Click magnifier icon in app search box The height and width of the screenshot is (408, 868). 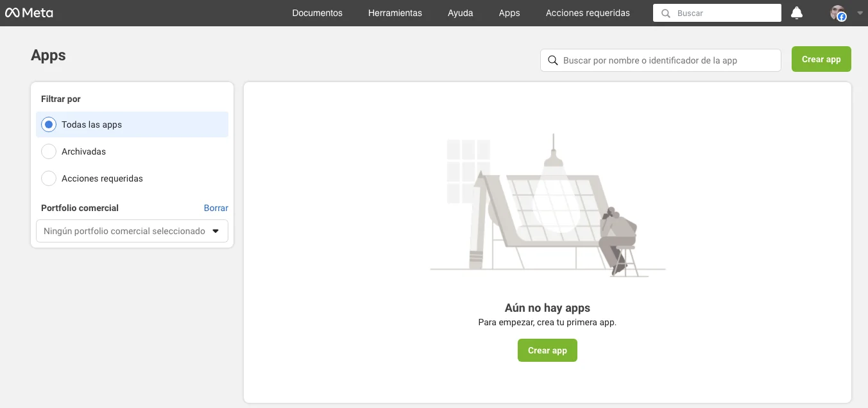click(553, 60)
